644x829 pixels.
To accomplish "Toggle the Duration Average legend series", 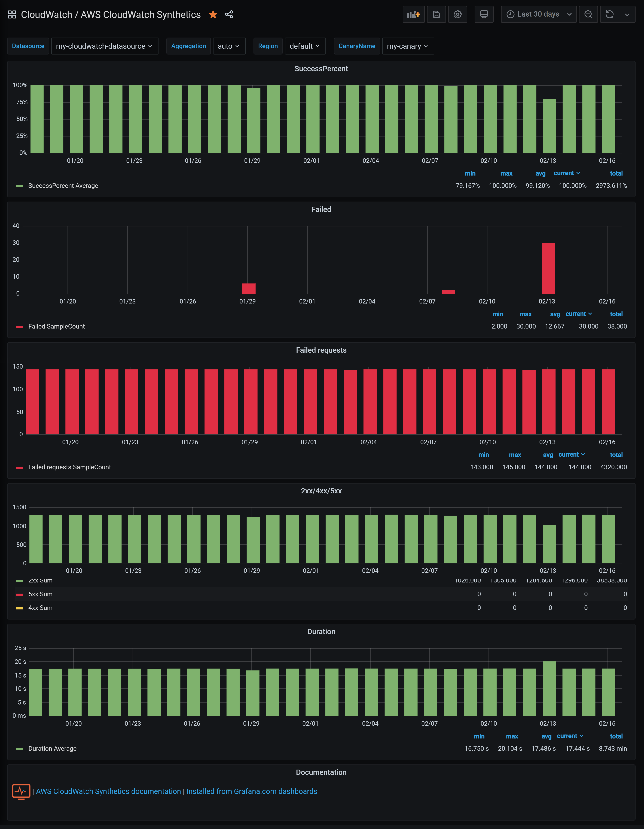I will click(x=52, y=749).
